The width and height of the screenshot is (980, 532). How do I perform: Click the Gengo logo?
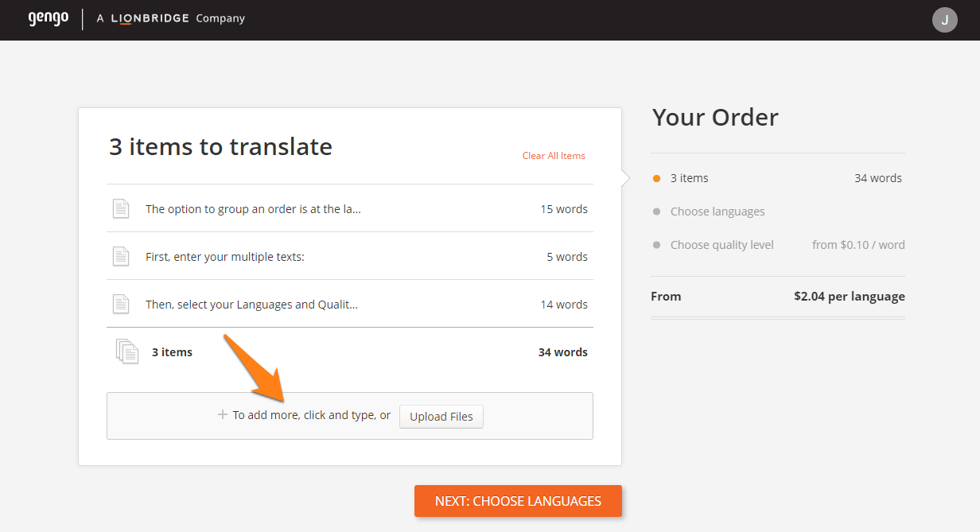tap(49, 18)
